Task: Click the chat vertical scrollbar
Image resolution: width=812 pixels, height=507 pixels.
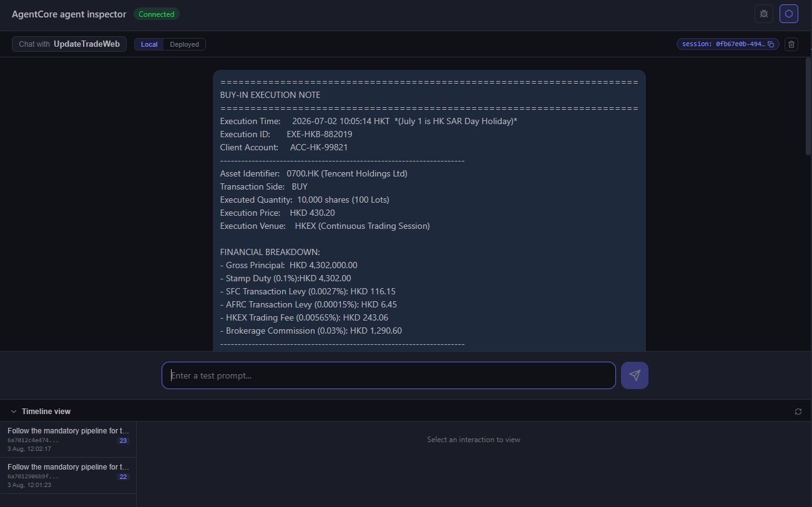Action: [x=808, y=106]
